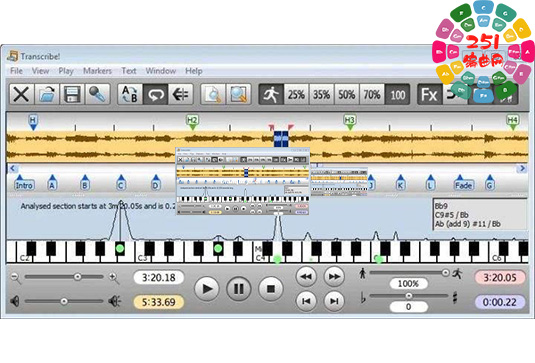Stop playback with the Stop button
This screenshot has height=363, width=535.
[271, 289]
